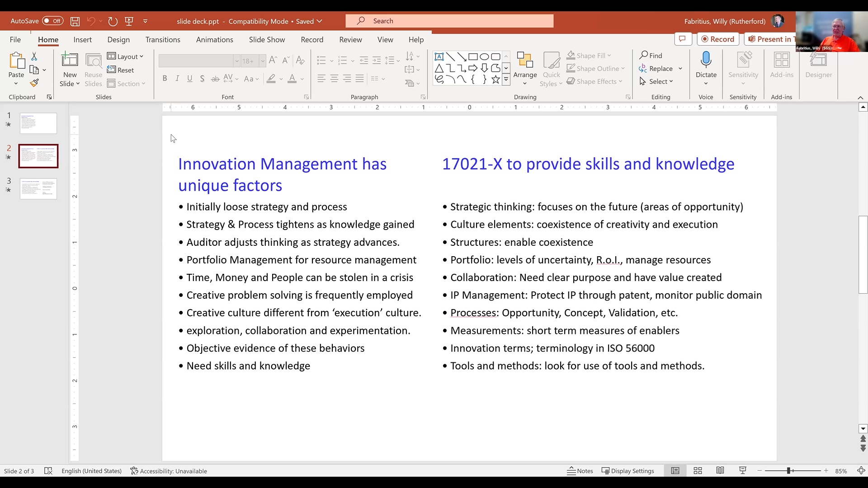This screenshot has width=868, height=488.
Task: Toggle the Notes pane
Action: [580, 471]
